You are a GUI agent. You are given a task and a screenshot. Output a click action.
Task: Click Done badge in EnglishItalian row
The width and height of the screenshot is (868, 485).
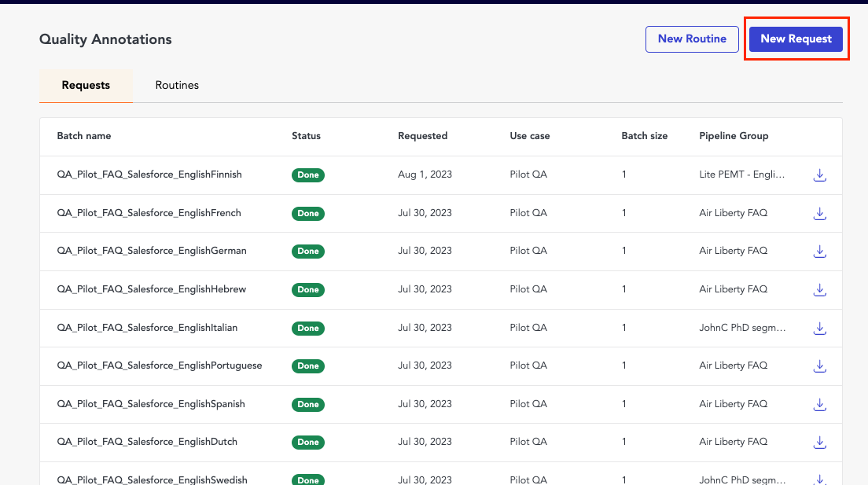(307, 328)
